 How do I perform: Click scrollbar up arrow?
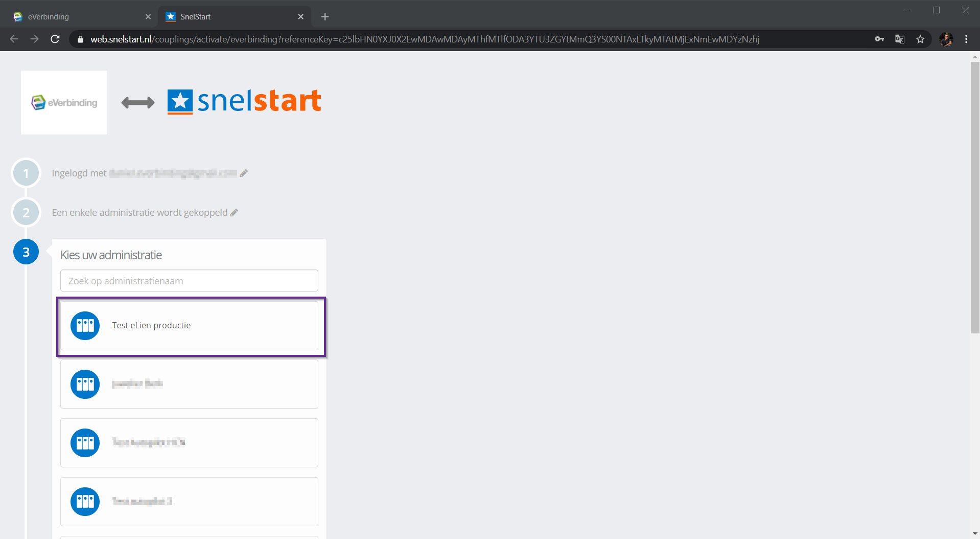[x=975, y=57]
